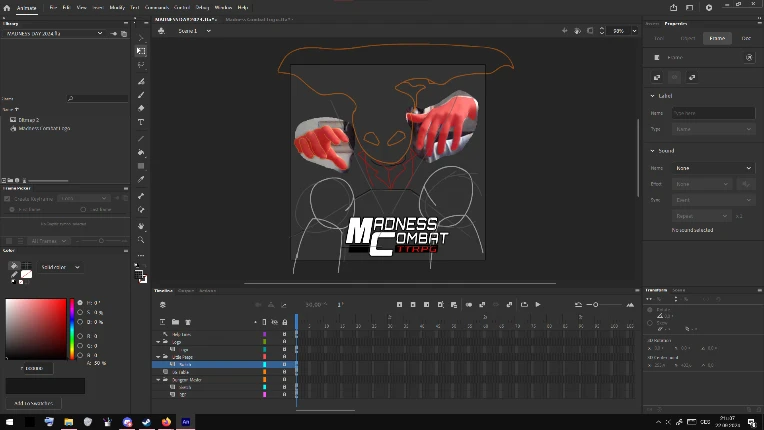Click the Share/Publish icon at top right
Screen dimensions: 764x430
pos(673,7)
